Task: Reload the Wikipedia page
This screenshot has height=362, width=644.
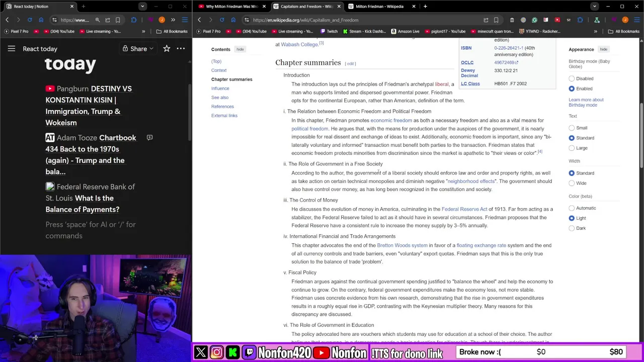Action: 222,20
